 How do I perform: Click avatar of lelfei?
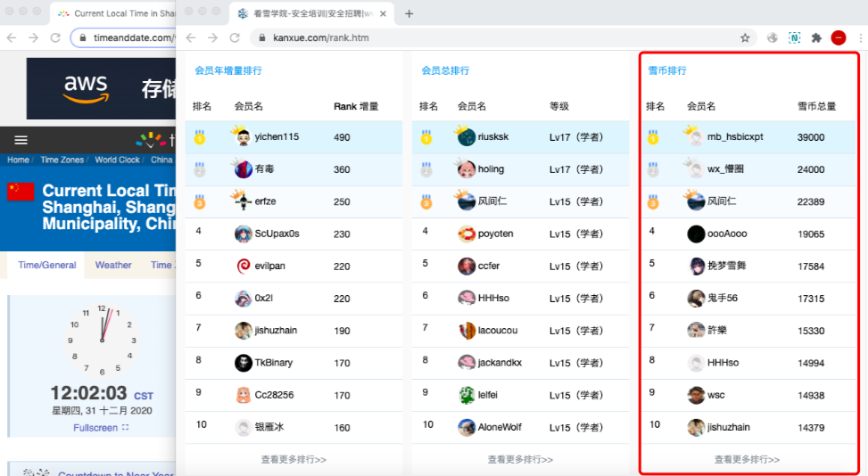(x=466, y=395)
